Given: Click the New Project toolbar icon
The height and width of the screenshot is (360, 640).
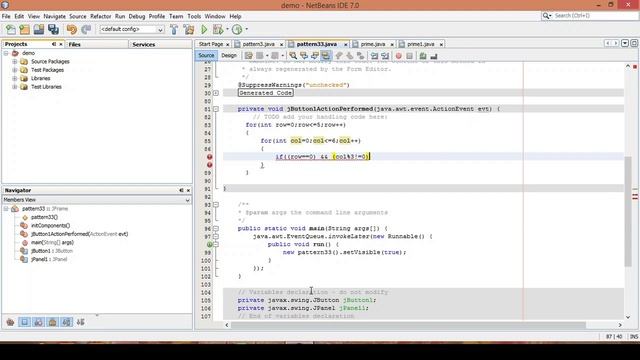Looking at the screenshot, I should [24, 29].
